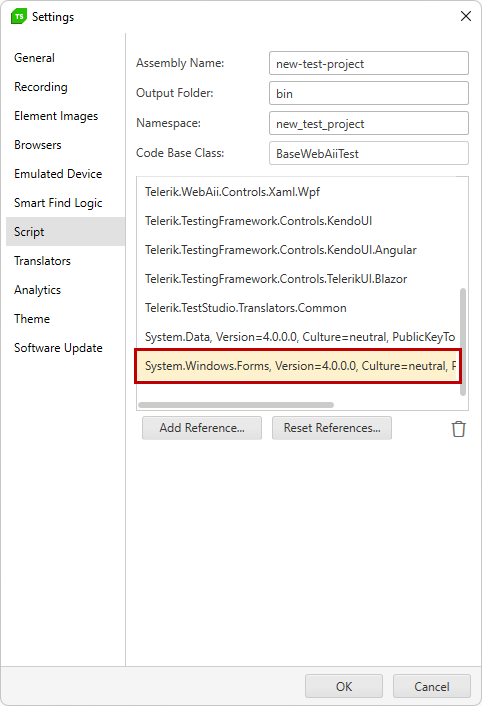Click the Reset References button
The width and height of the screenshot is (482, 706).
pyautogui.click(x=332, y=428)
